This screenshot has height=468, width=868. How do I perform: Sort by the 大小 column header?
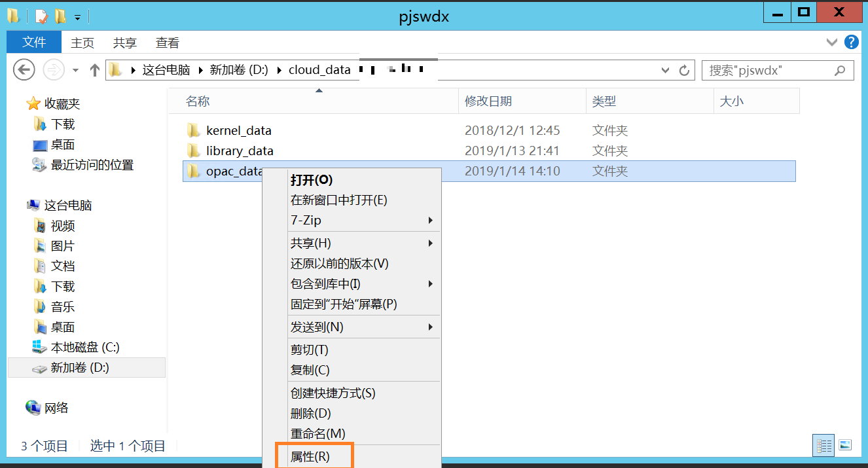coord(756,101)
